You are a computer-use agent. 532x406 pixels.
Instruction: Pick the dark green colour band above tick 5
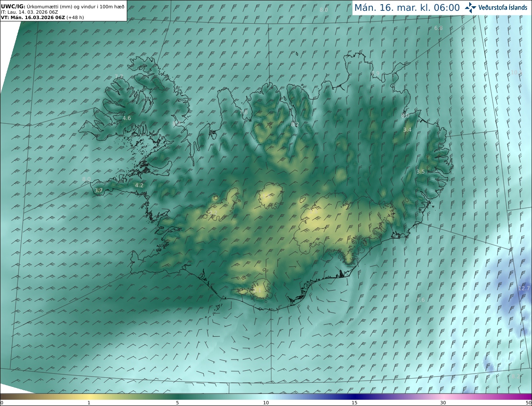coord(177,396)
